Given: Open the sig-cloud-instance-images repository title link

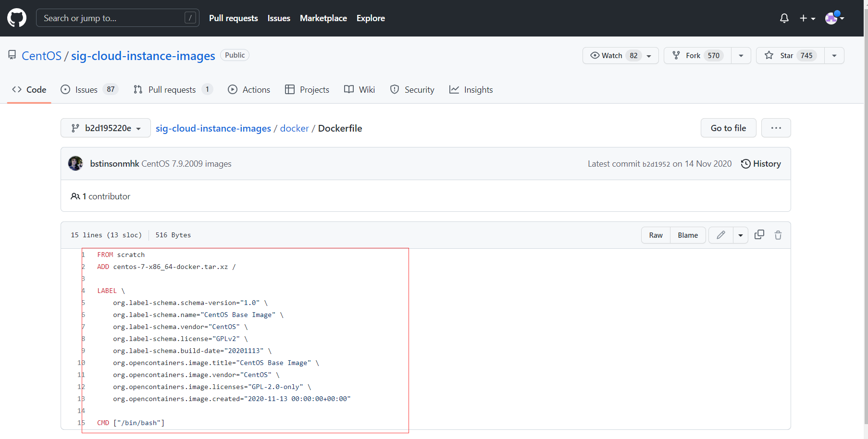Looking at the screenshot, I should pos(143,56).
